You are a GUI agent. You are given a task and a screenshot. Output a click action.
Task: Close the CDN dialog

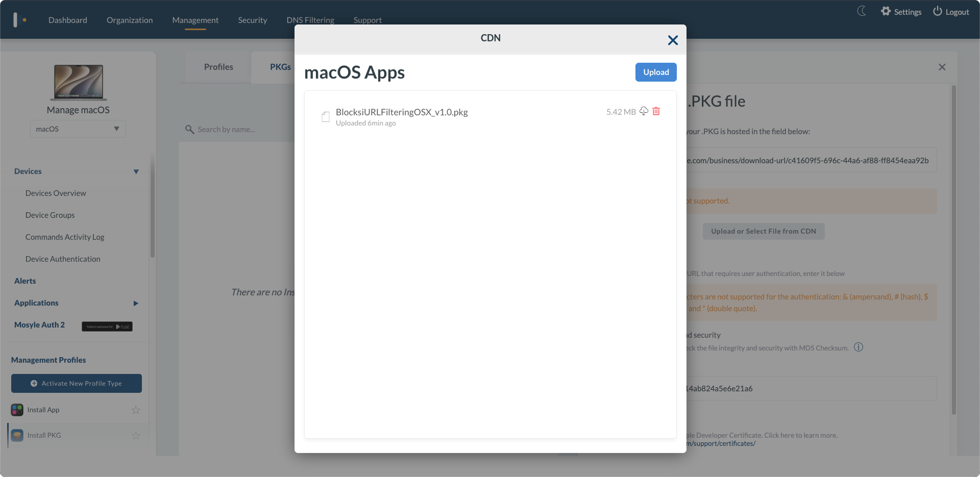(673, 40)
